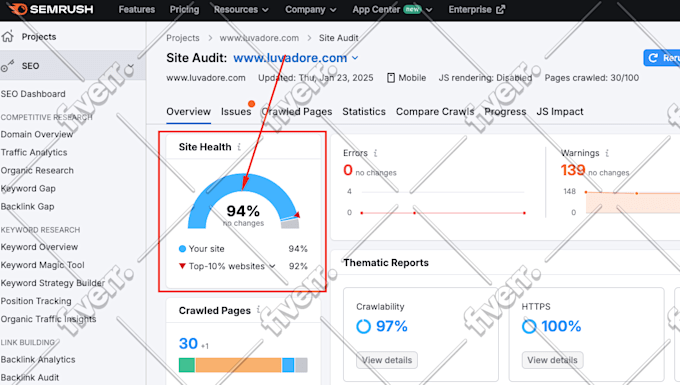
Task: Open the domain selector chevron next to www.luvadore.com
Action: point(355,58)
